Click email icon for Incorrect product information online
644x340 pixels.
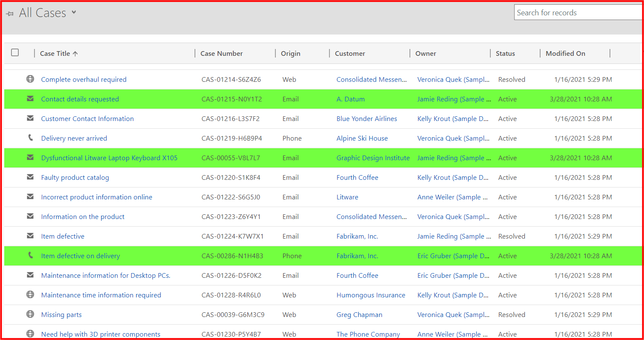point(30,196)
